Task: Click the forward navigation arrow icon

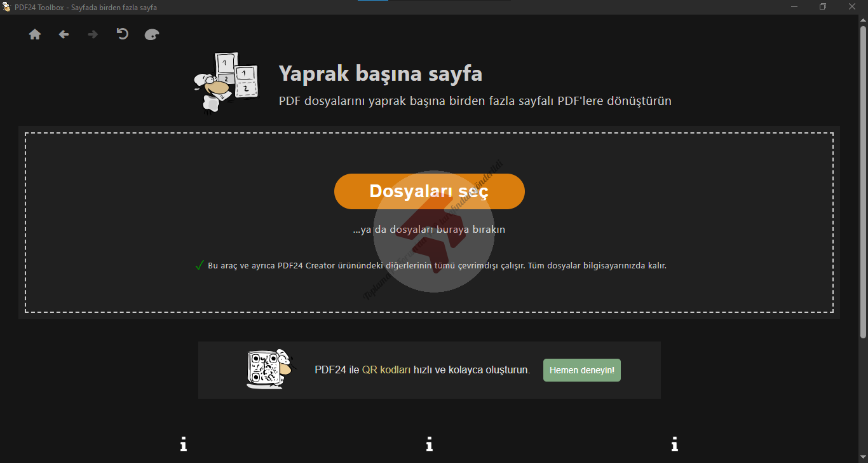Action: [x=93, y=34]
